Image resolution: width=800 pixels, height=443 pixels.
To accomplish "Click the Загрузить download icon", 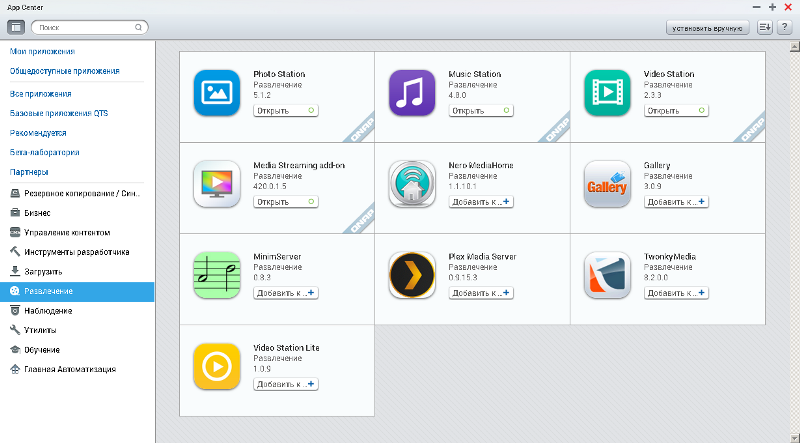I will (x=15, y=271).
